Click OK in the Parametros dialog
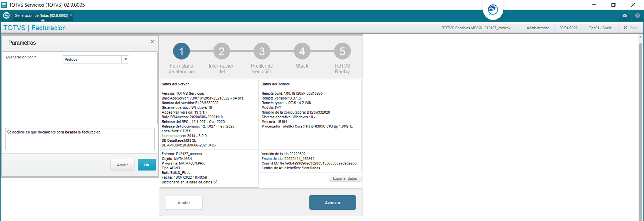Screen dimensions: 644x221 (147, 165)
